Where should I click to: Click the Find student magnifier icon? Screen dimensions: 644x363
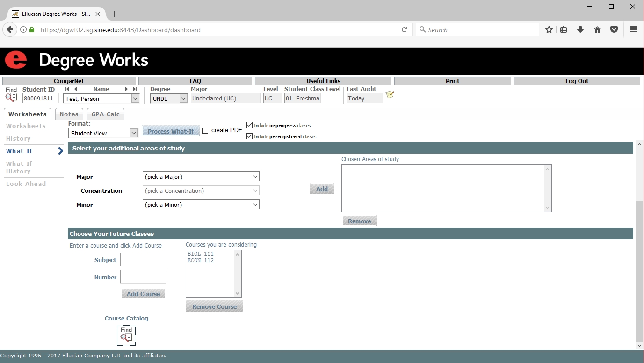point(11,98)
